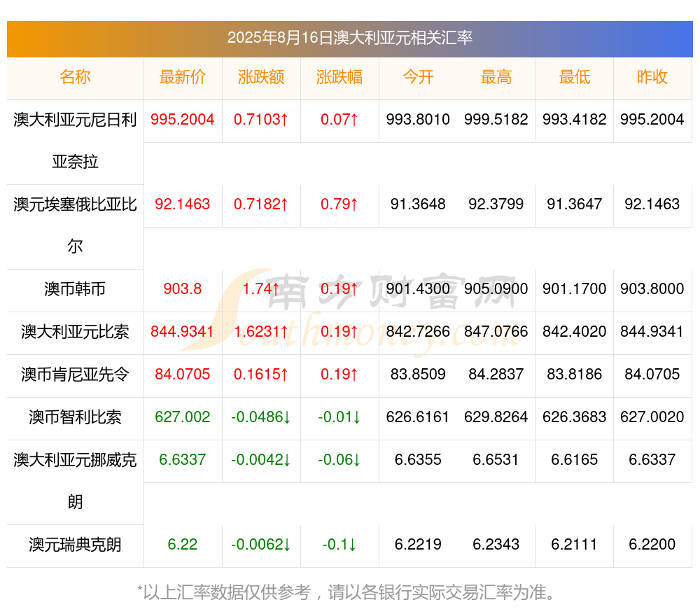Click the change value -0.0042↓
The width and height of the screenshot is (700, 614).
261,459
